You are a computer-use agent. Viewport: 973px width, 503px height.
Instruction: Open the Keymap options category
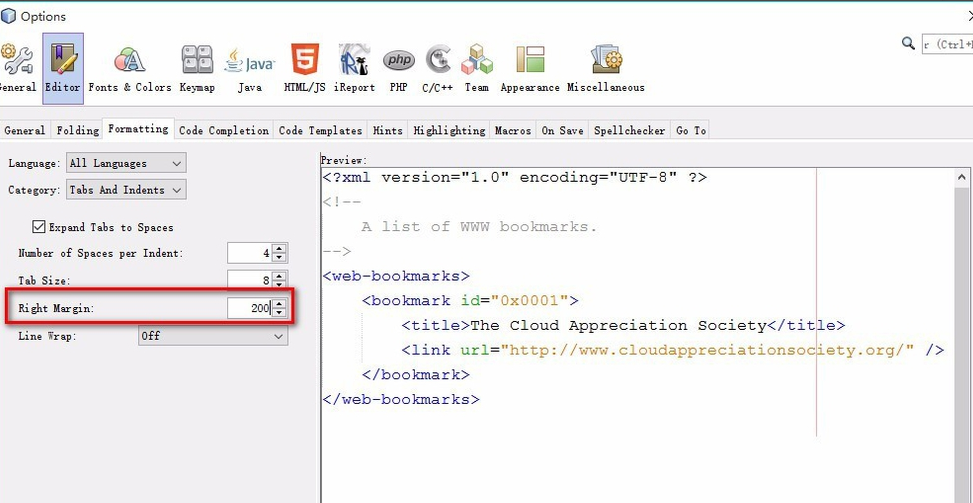point(197,69)
